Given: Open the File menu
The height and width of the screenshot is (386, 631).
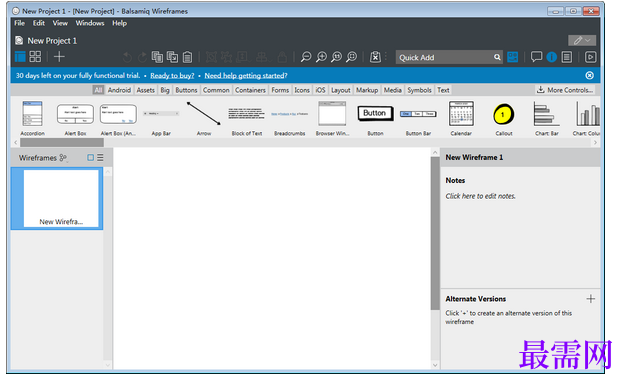Looking at the screenshot, I should tap(19, 23).
